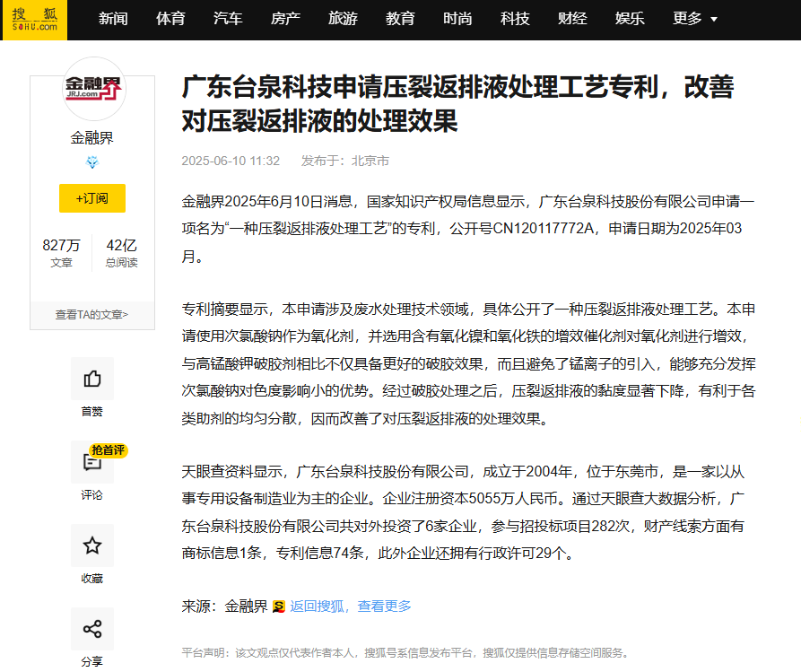Click the article headline 广东台泉科技申请压裂返排液处理工艺专利
The width and height of the screenshot is (801, 672).
pos(457,104)
